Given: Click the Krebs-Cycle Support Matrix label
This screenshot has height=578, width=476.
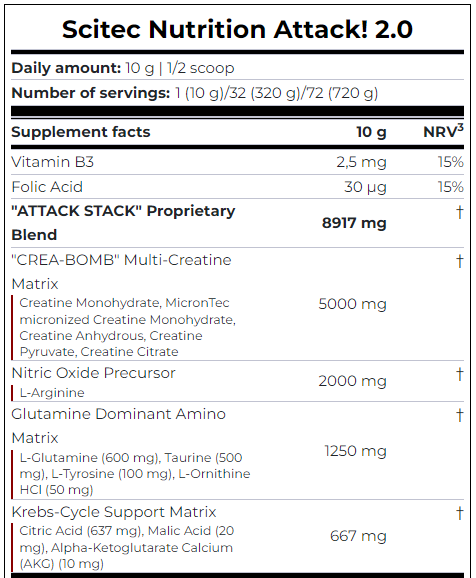Looking at the screenshot, I should click(114, 512).
